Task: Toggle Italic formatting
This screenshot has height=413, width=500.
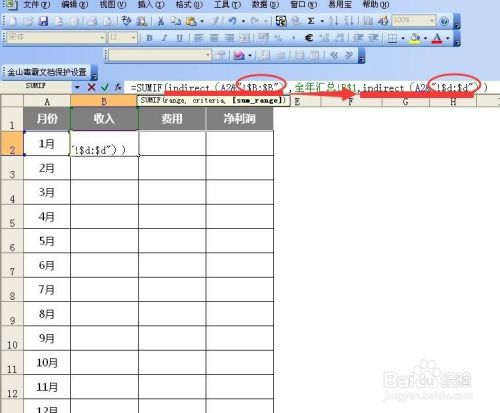Action: [164, 38]
